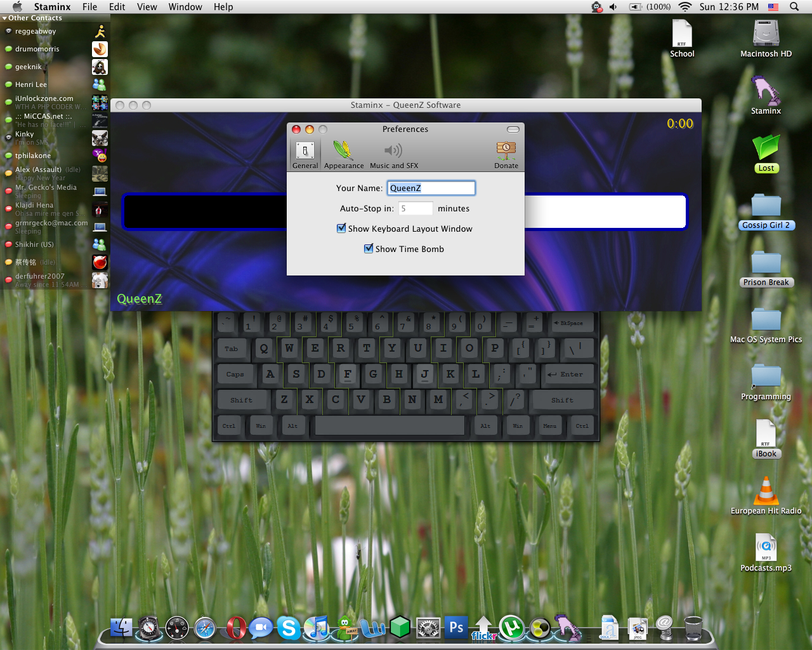Open the Staminx application menu
Viewport: 812px width, 650px height.
52,7
